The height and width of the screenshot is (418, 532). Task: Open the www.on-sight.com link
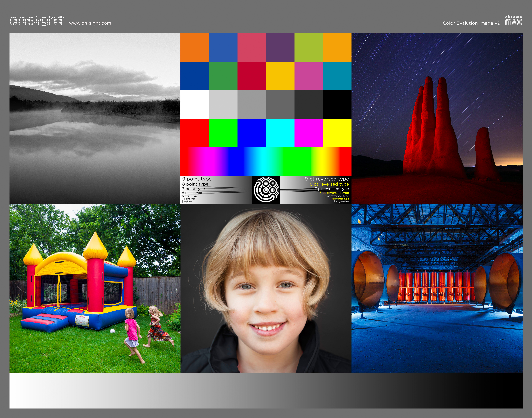point(90,23)
